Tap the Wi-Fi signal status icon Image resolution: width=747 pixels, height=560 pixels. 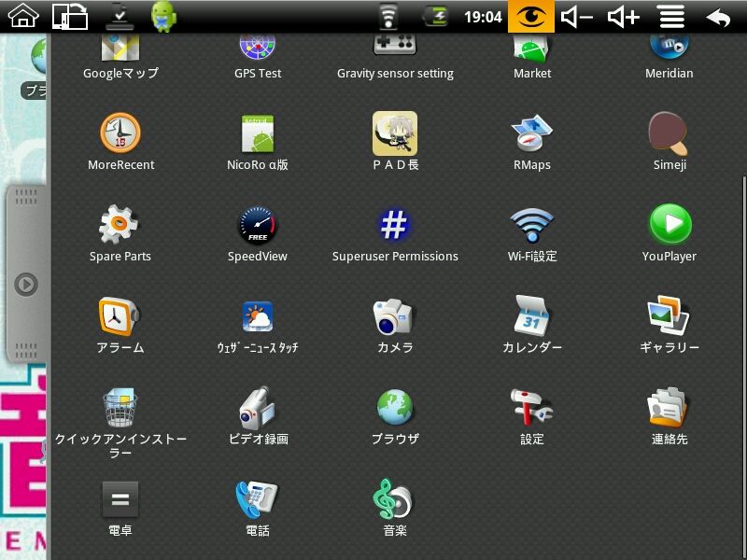click(388, 17)
